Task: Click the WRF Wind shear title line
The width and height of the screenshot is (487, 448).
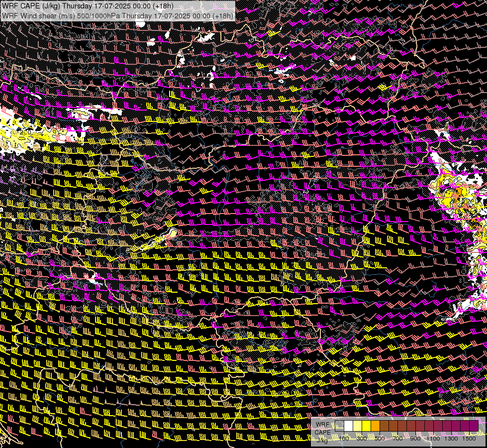Action: coord(117,16)
